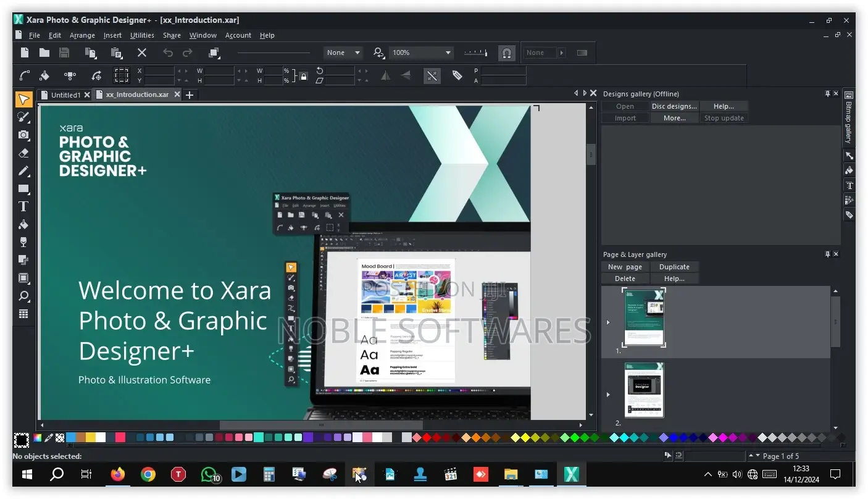This screenshot has height=499, width=868.
Task: Click the names tag icon in infobar
Action: 457,75
